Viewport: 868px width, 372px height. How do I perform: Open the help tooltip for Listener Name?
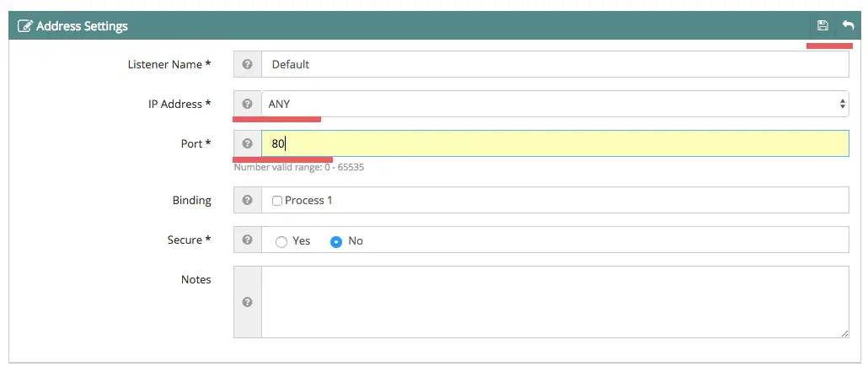coord(248,64)
